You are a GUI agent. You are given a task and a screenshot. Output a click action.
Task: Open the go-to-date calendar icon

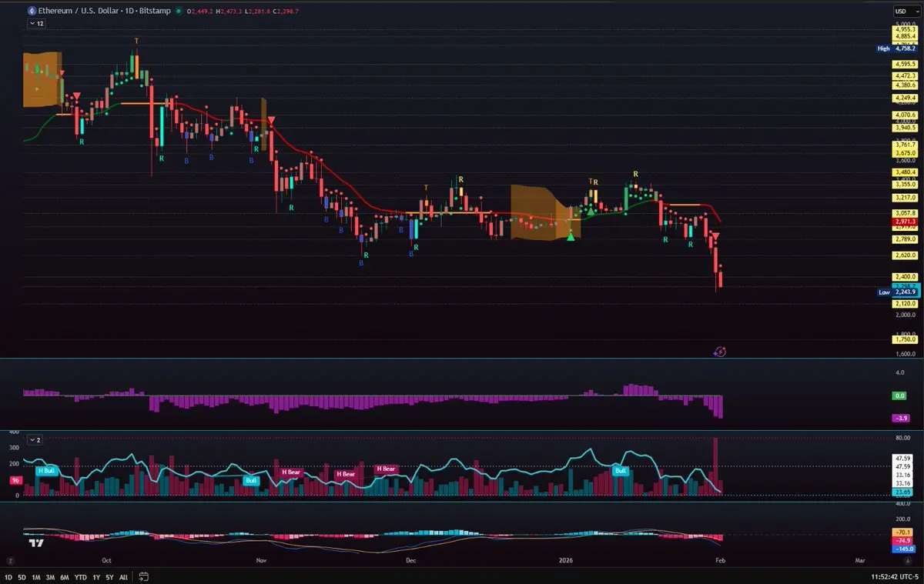(x=143, y=576)
